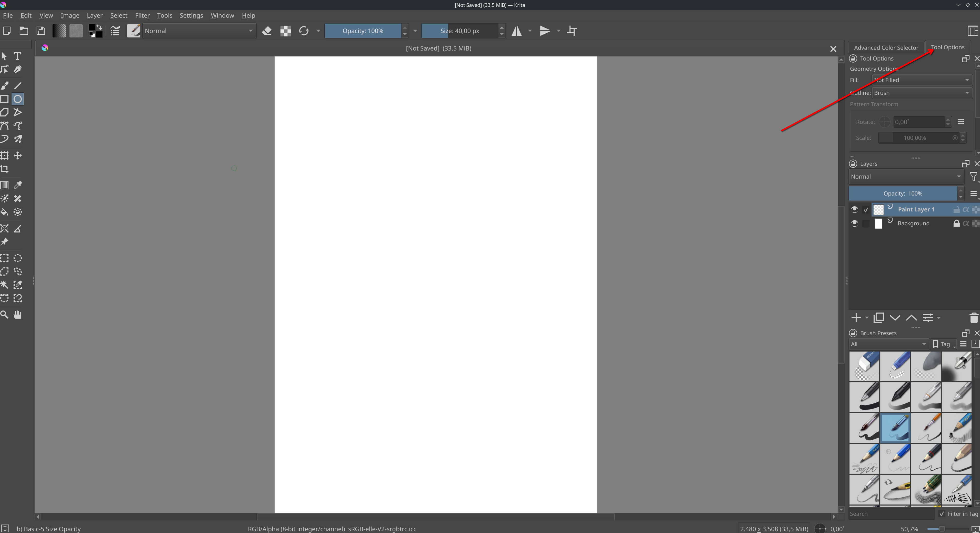Uncheck the Filter in Tag checkbox

click(x=942, y=514)
